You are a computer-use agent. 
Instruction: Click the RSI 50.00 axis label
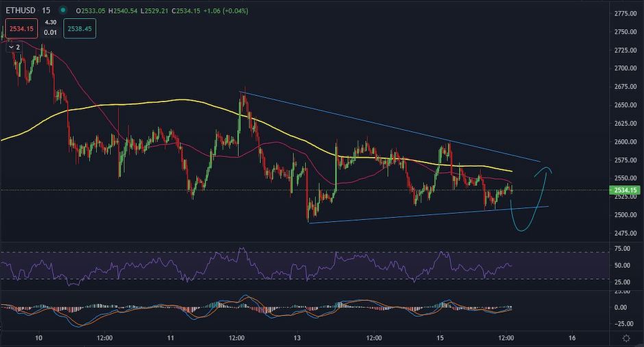tap(622, 265)
